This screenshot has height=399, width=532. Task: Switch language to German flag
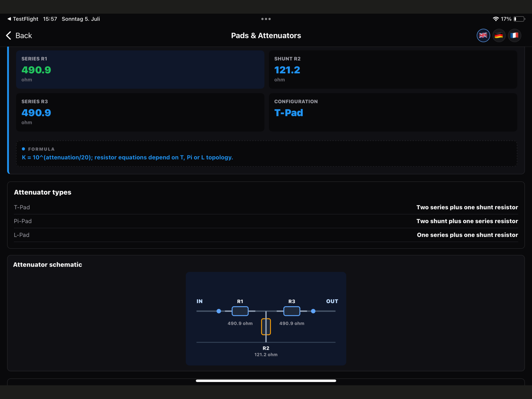pos(499,35)
